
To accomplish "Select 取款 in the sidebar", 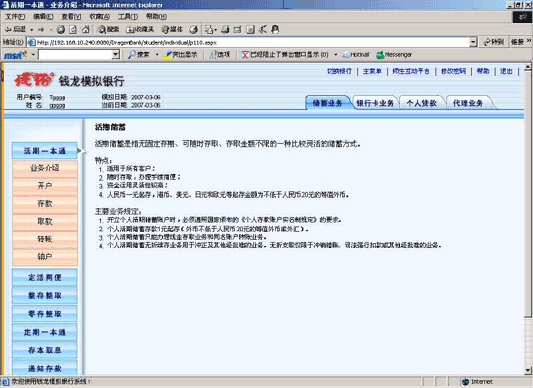I will tap(45, 221).
